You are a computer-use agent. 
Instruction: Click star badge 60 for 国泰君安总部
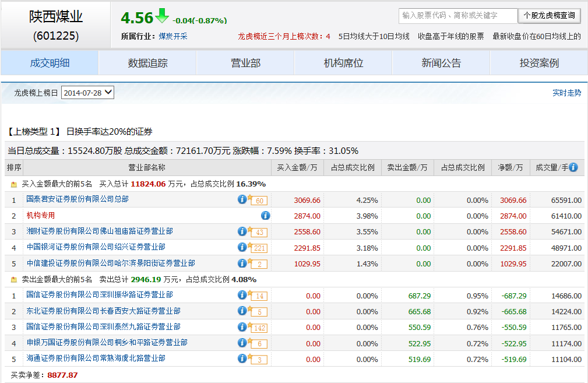pyautogui.click(x=258, y=201)
